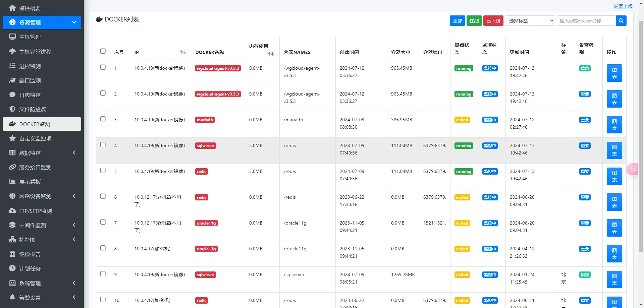644x308 pixels.
Task: Open 日志监控 menu item
Action: (x=42, y=95)
